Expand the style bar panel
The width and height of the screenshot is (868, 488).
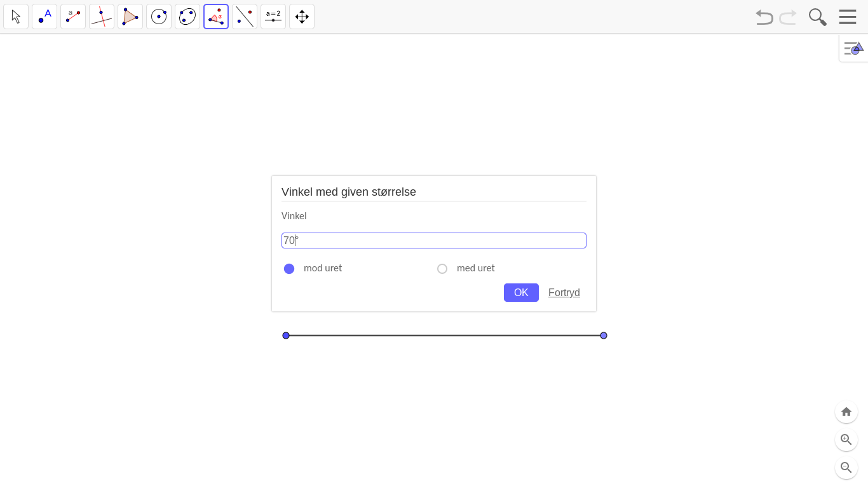coord(853,48)
